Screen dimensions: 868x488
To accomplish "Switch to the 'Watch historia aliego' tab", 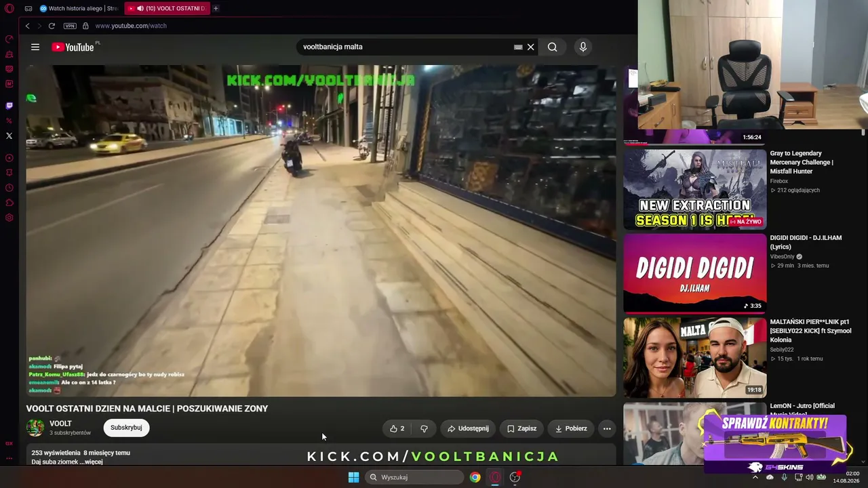I will pos(78,9).
